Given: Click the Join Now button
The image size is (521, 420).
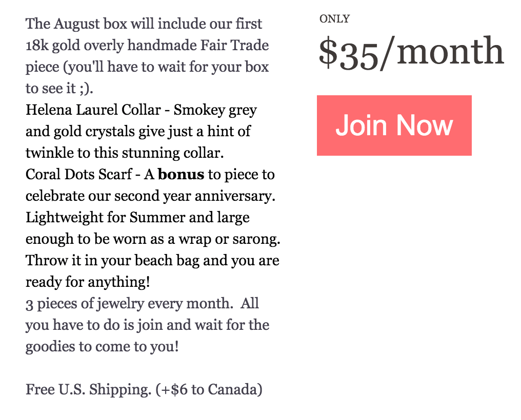Looking at the screenshot, I should (x=394, y=125).
